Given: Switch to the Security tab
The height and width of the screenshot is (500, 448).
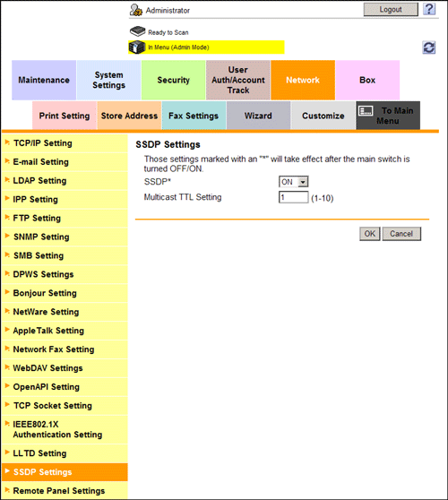Looking at the screenshot, I should point(174,80).
